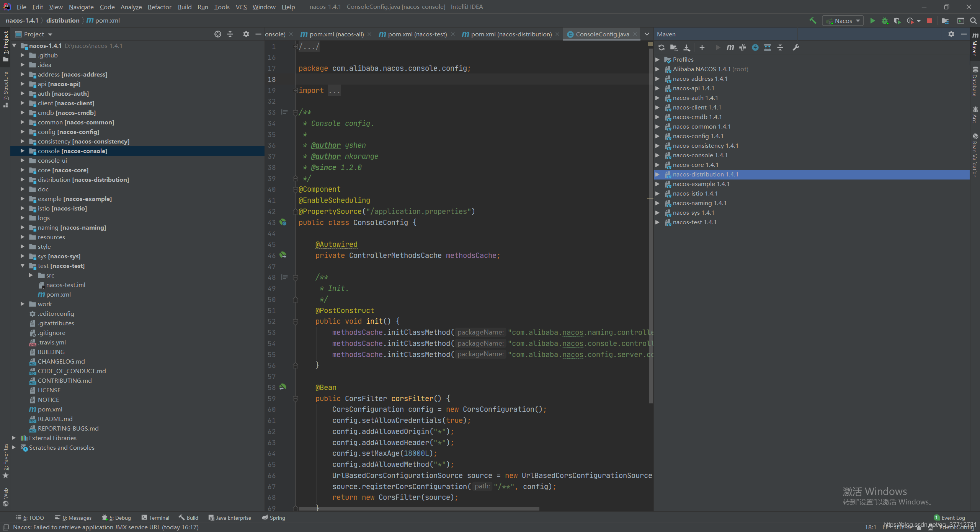Toggle Maven offline mode
The width and height of the screenshot is (980, 532).
743,47
